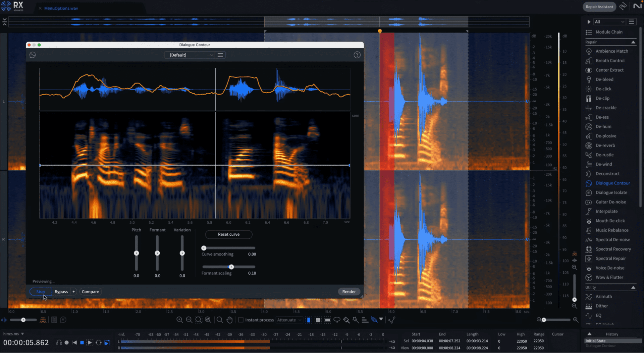Collapse the Repair section

(x=633, y=42)
